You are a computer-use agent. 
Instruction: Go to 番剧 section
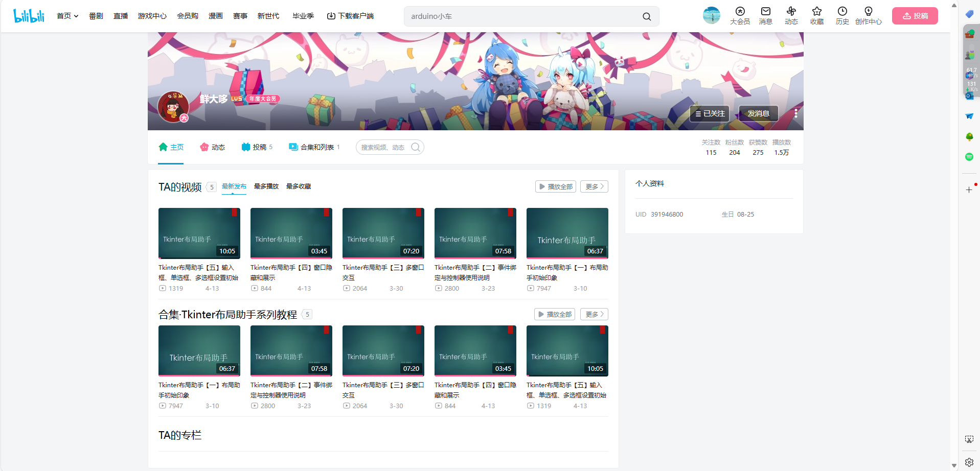pos(96,16)
